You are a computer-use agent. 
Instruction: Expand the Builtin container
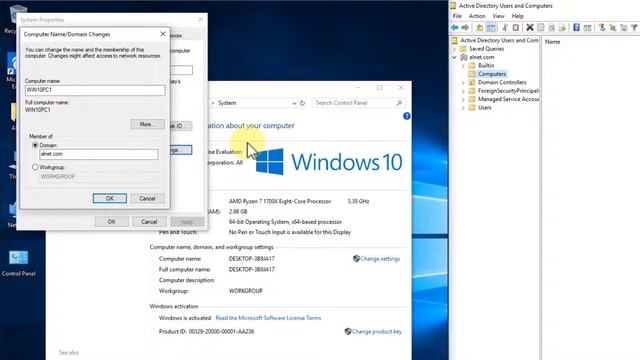point(463,66)
